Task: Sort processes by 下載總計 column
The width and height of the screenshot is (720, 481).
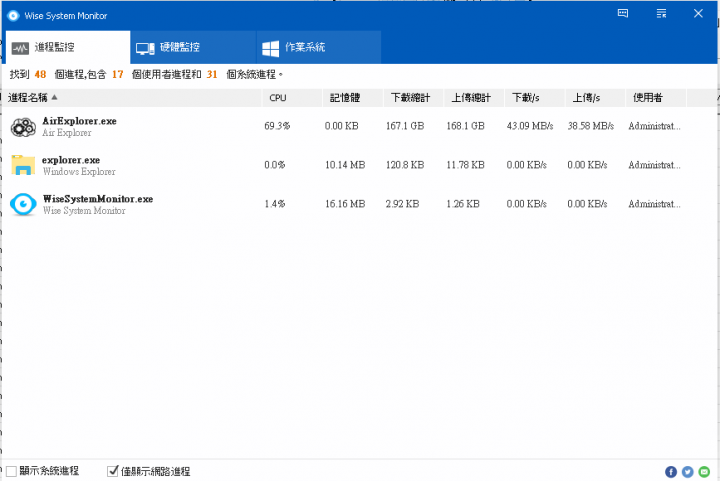Action: pos(413,98)
